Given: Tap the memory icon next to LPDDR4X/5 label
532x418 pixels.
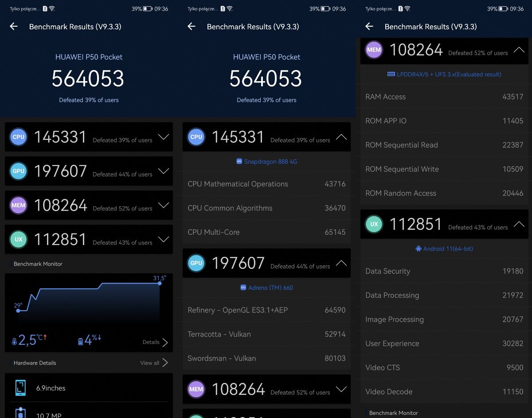Looking at the screenshot, I should coord(391,74).
